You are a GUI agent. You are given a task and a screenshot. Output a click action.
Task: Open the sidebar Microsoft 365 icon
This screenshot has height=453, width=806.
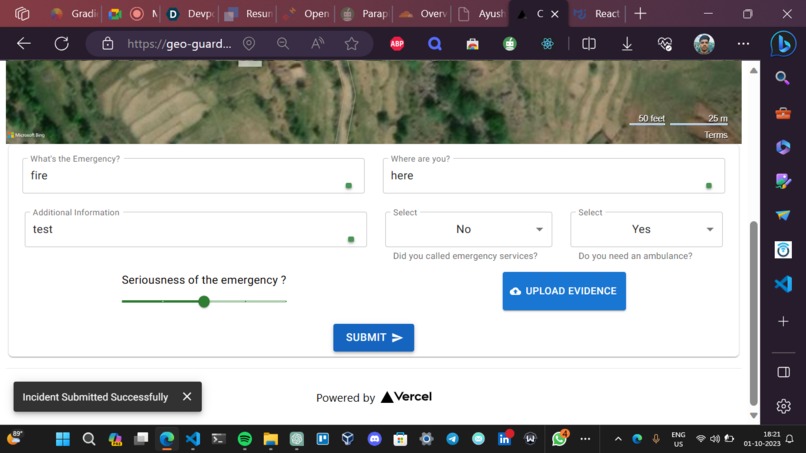point(783,147)
